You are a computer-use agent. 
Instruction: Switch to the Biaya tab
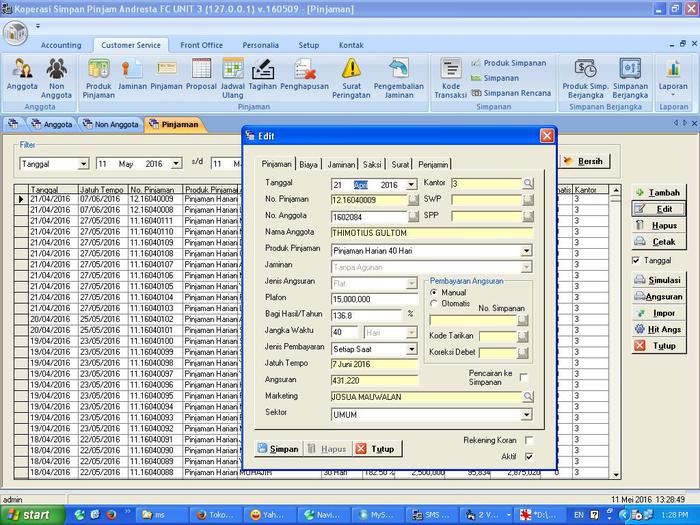308,164
